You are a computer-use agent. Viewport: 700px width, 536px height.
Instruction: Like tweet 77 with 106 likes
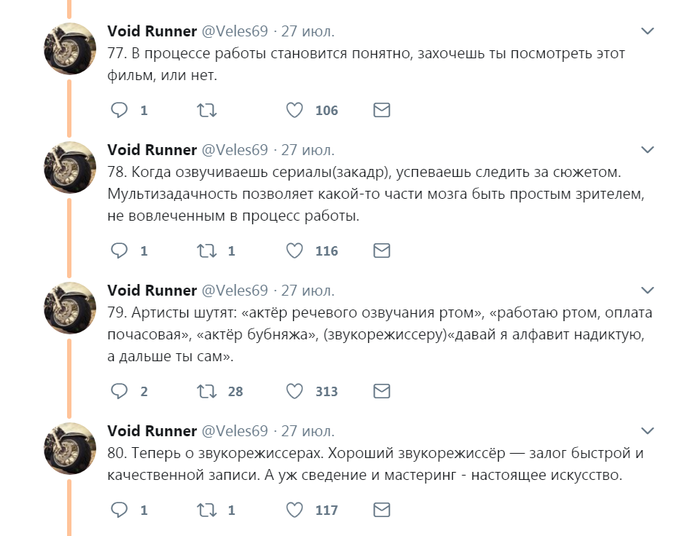click(x=295, y=110)
